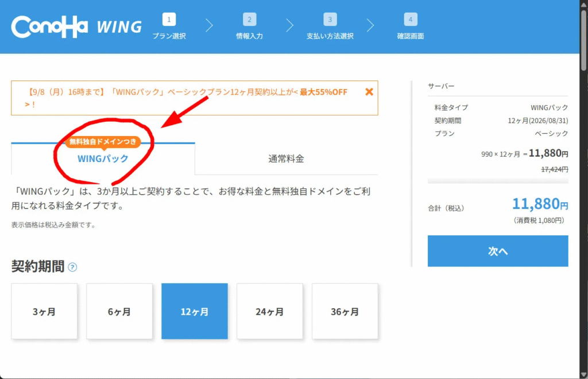The height and width of the screenshot is (379, 588).
Task: Choose the 6ヶ月 contract period
Action: point(119,311)
